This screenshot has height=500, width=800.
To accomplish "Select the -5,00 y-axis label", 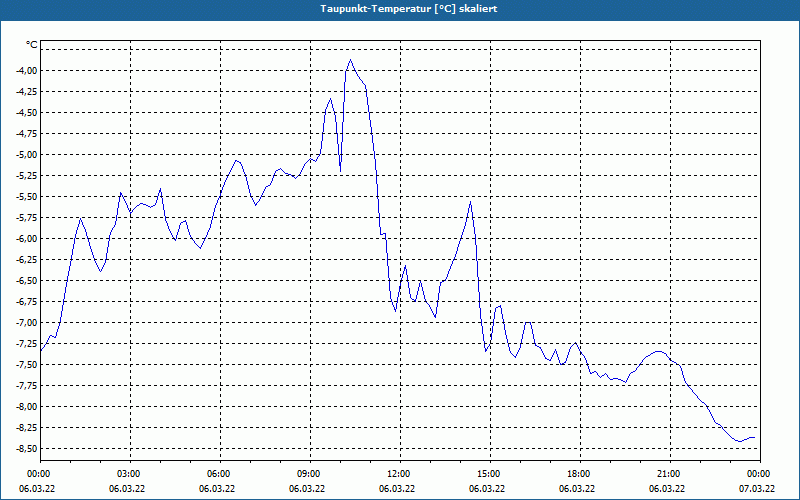I will click(x=27, y=155).
